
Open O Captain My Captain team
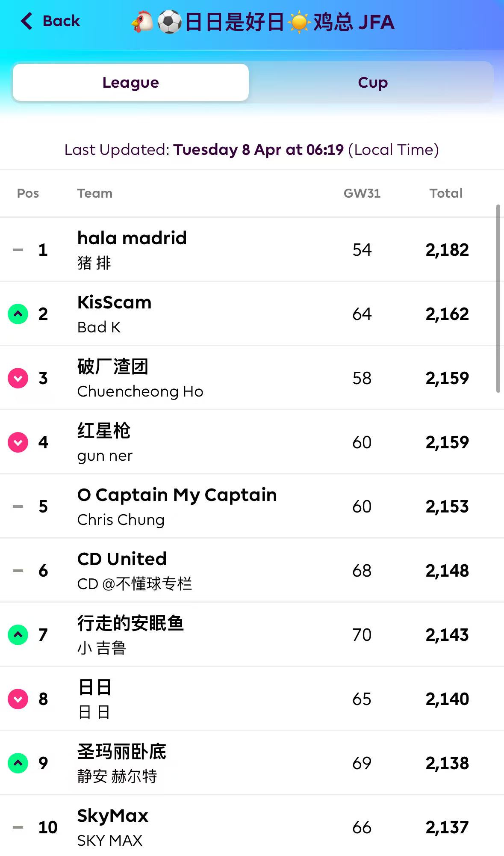point(177,495)
